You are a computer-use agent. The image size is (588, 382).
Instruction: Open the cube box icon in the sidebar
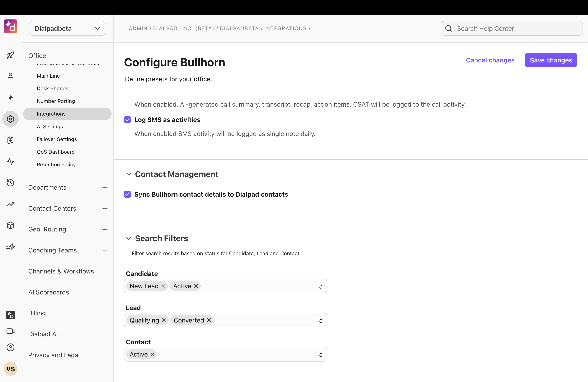(10, 225)
